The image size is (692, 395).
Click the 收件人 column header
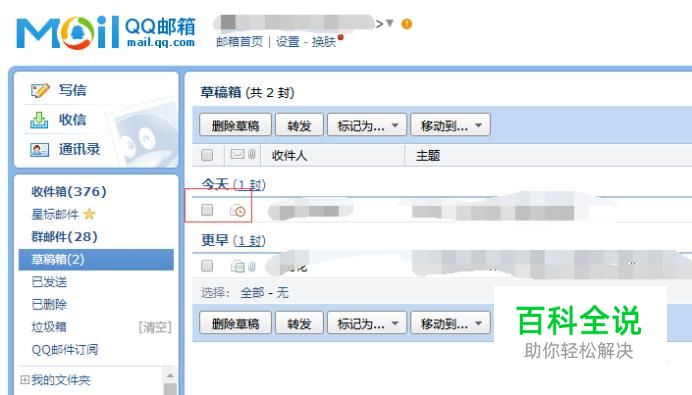290,155
